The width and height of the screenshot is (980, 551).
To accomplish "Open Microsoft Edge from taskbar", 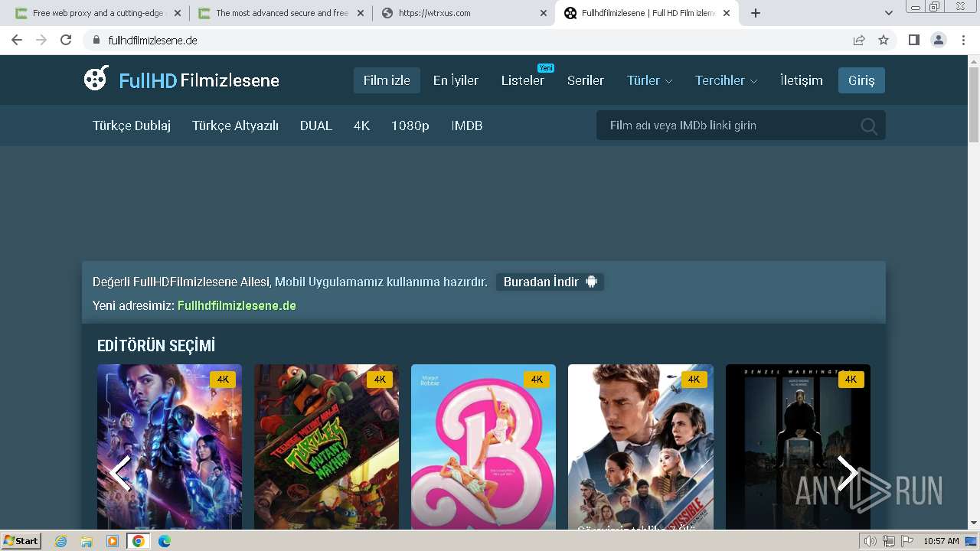I will point(164,541).
